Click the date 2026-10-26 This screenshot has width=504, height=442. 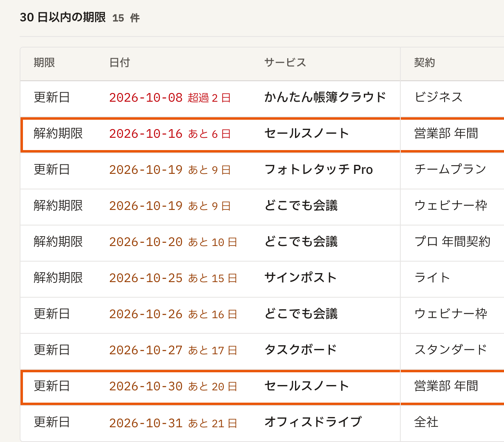coord(146,314)
